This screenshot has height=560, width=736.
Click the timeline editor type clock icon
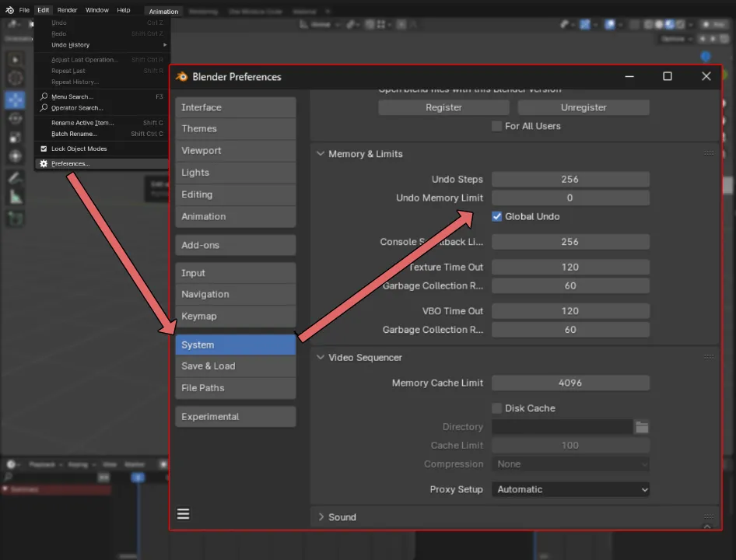(x=10, y=464)
